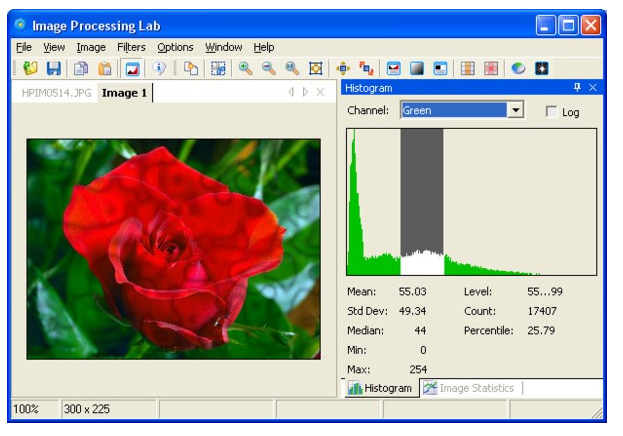Click the Zoom Out magnifier icon
The height and width of the screenshot is (436, 623).
[269, 68]
